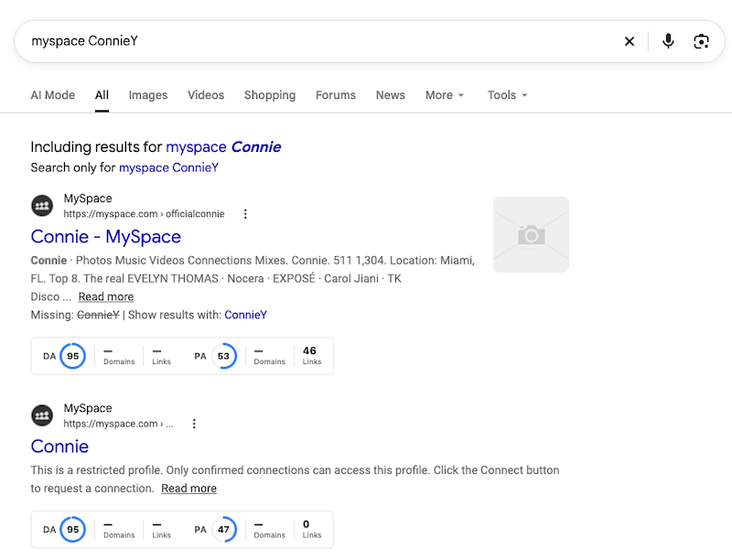This screenshot has height=560, width=732.
Task: Click the https://myspace.com › officialconnie URL
Action: click(x=144, y=214)
